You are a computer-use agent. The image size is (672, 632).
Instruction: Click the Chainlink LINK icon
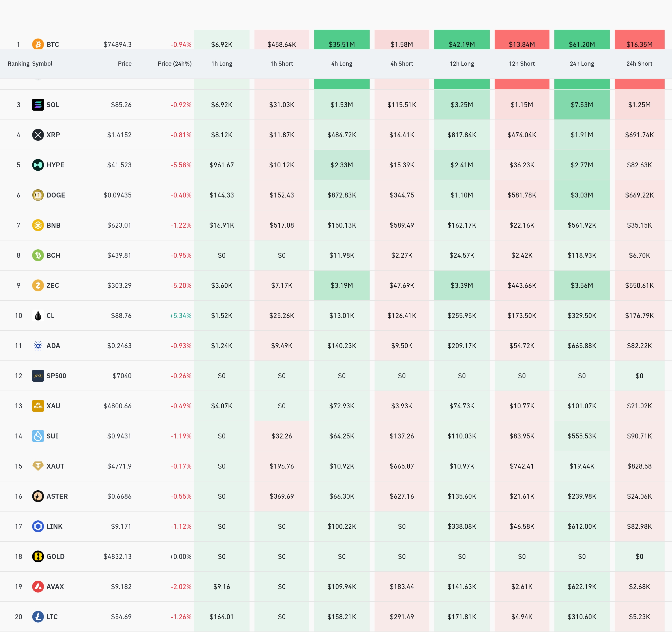[38, 526]
